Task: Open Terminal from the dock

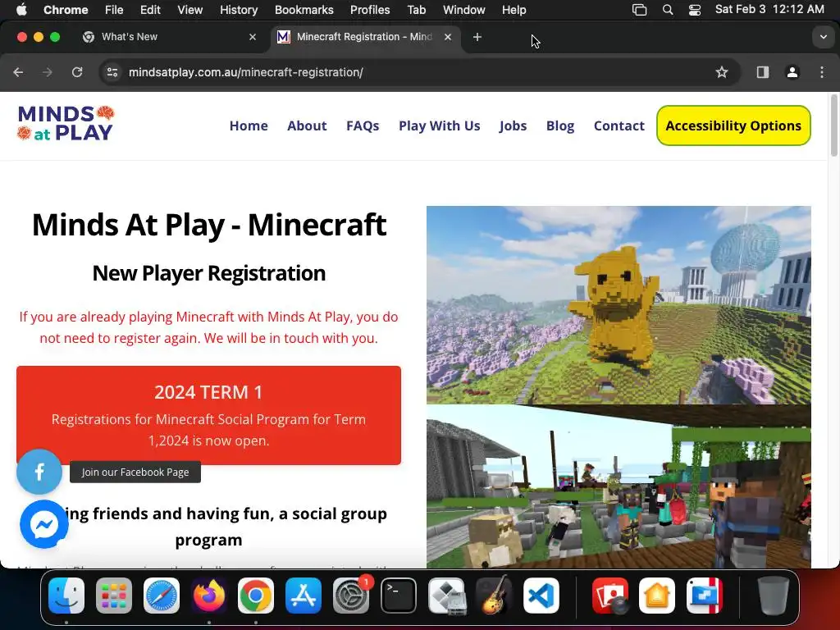Action: tap(399, 596)
